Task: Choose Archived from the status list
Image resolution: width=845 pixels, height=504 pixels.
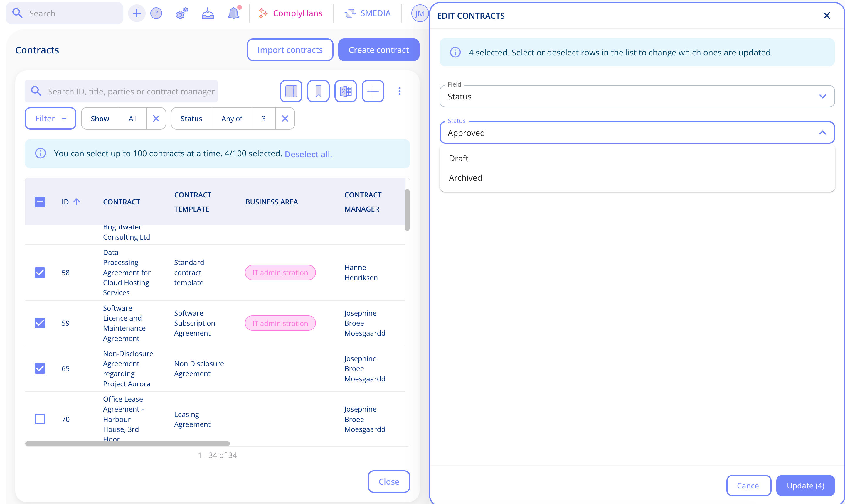Action: click(637, 177)
